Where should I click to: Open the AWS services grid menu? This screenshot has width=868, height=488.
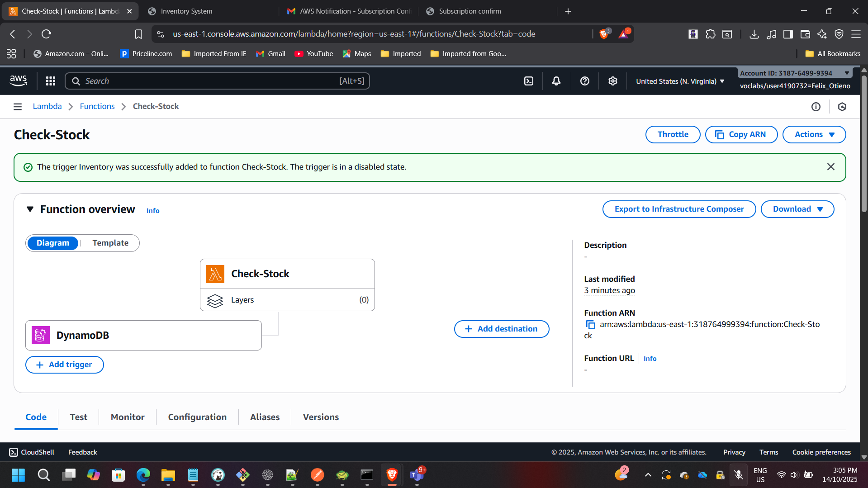[50, 81]
